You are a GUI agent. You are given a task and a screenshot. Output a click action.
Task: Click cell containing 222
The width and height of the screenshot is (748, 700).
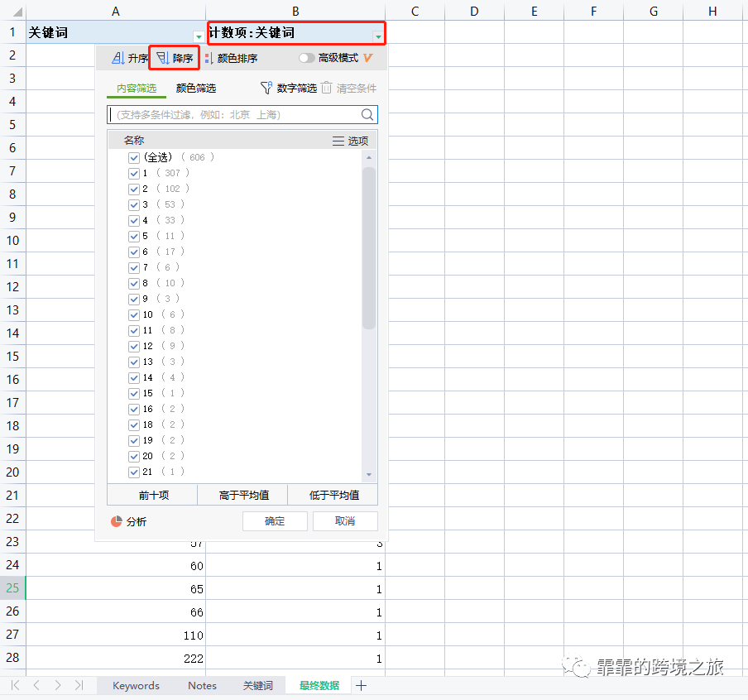[x=116, y=659]
